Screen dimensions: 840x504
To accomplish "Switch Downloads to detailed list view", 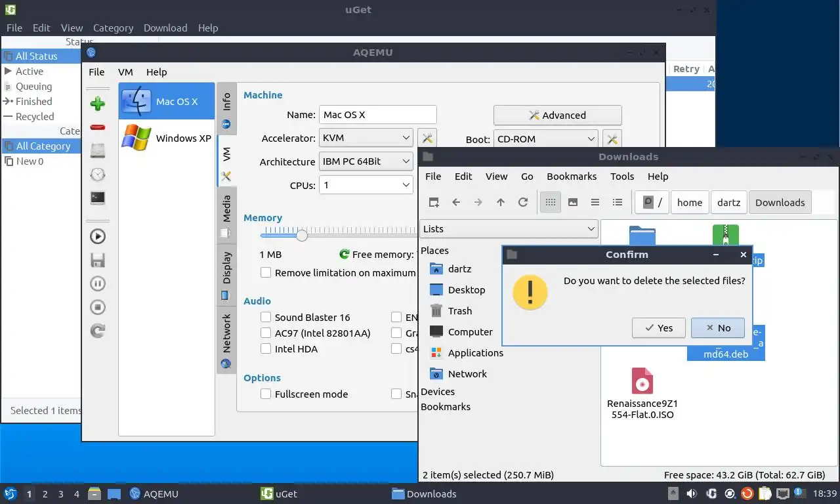I will coord(618,202).
